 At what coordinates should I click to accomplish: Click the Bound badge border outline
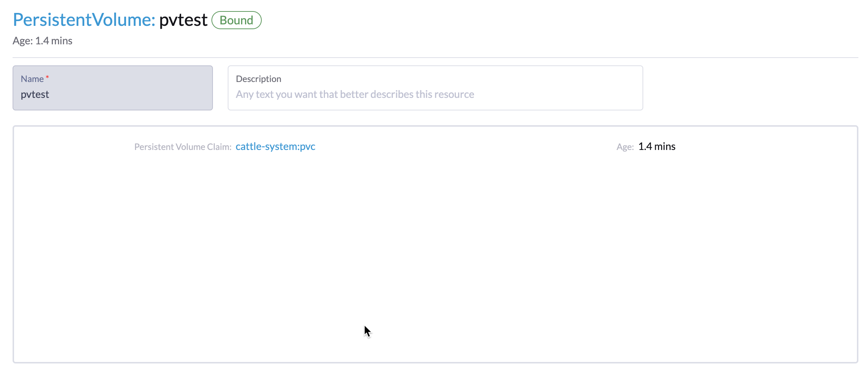tap(237, 12)
